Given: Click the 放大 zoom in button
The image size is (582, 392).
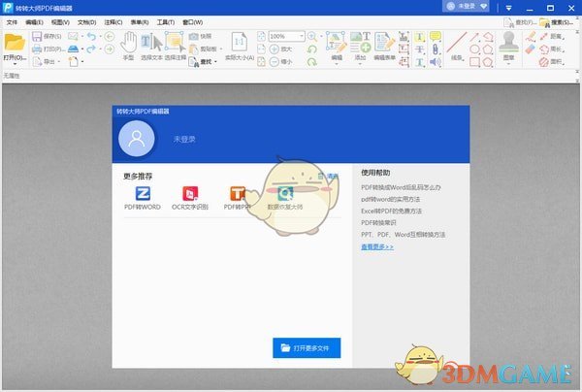Looking at the screenshot, I should (x=280, y=49).
